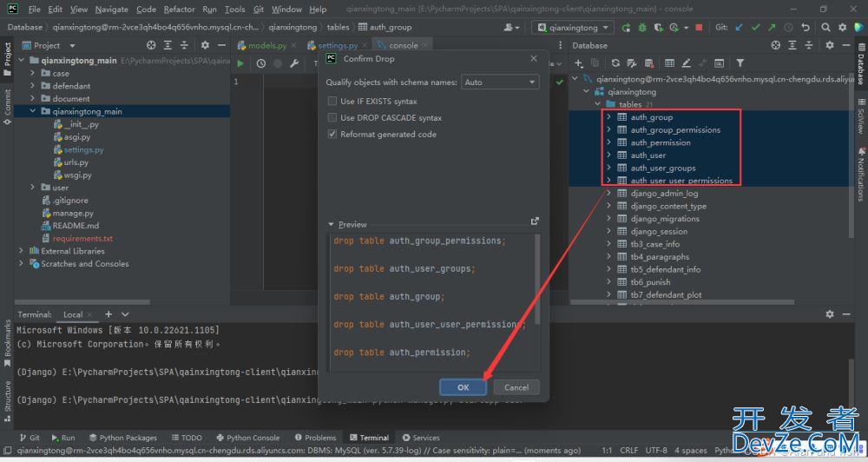Click the Run with coverage icon
The image size is (868, 462).
(658, 27)
